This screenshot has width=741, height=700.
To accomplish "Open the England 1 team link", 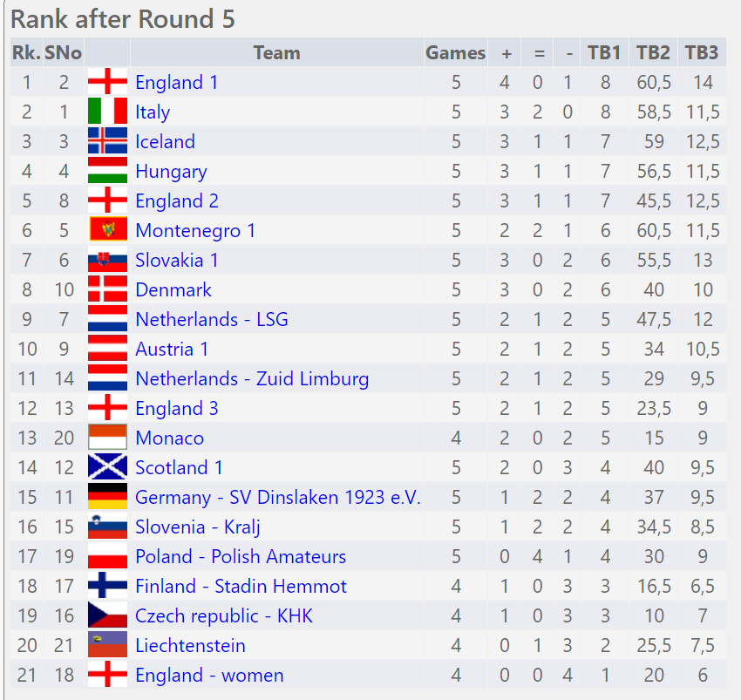I will tap(176, 82).
